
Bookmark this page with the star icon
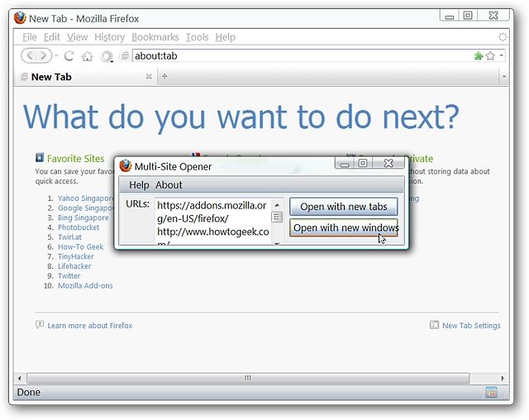tap(490, 55)
